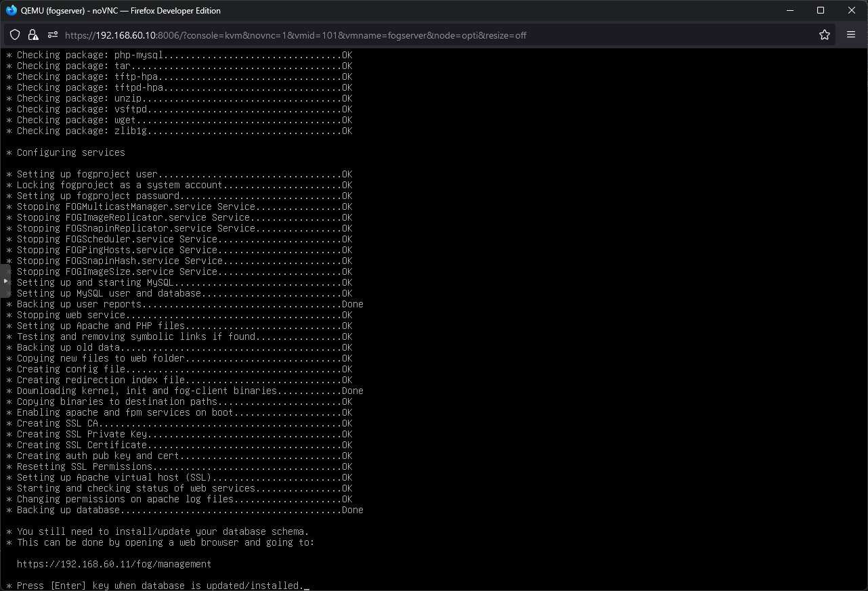Bookmark this page with the star icon
868x591 pixels.
tap(825, 35)
